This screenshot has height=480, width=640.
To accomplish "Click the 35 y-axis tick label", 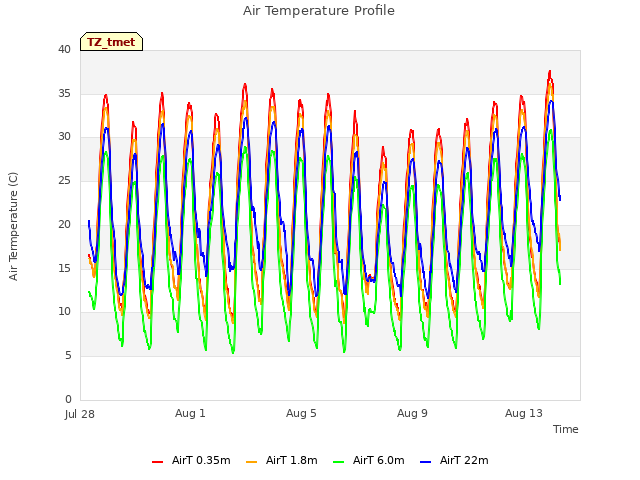I will [x=64, y=93].
